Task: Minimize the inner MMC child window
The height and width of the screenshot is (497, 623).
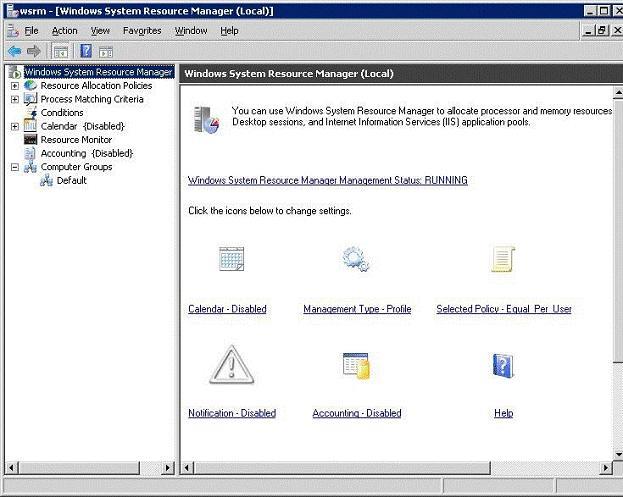Action: [x=588, y=30]
